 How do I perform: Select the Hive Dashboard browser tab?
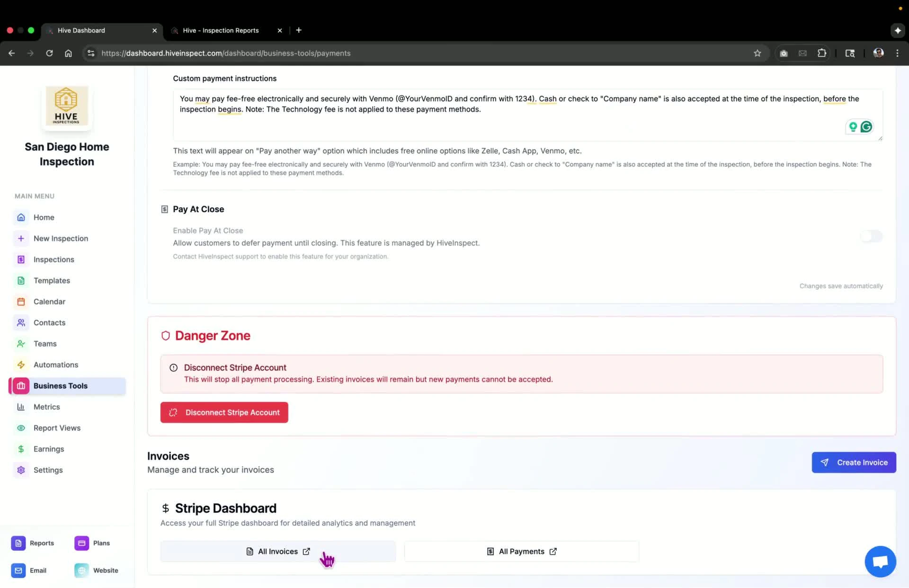(101, 30)
